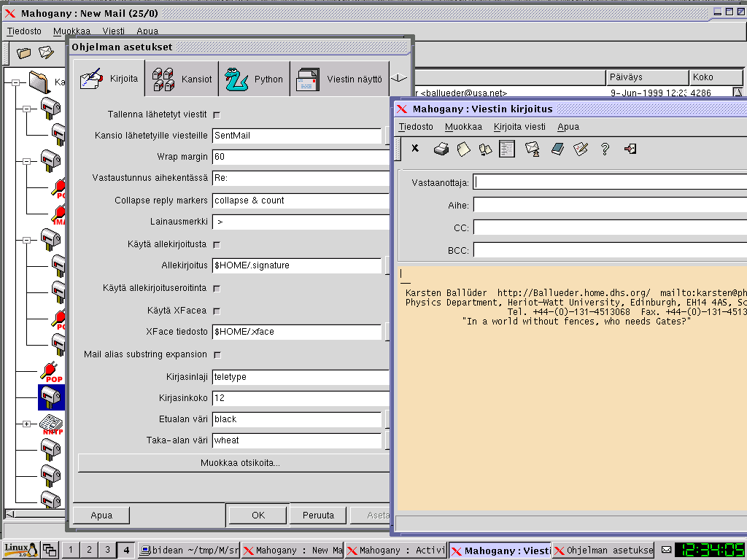Click Taka-alan väri field containing wheat

(x=296, y=440)
